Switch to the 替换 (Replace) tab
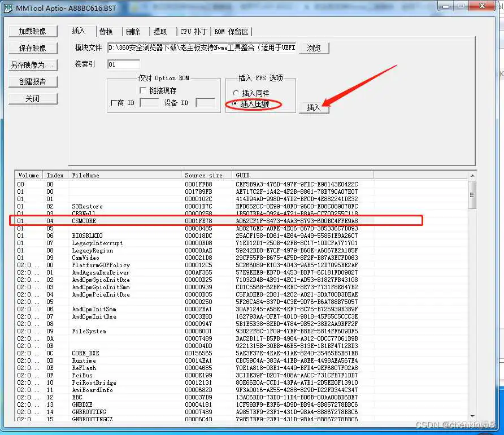This screenshot has width=504, height=435. (107, 32)
